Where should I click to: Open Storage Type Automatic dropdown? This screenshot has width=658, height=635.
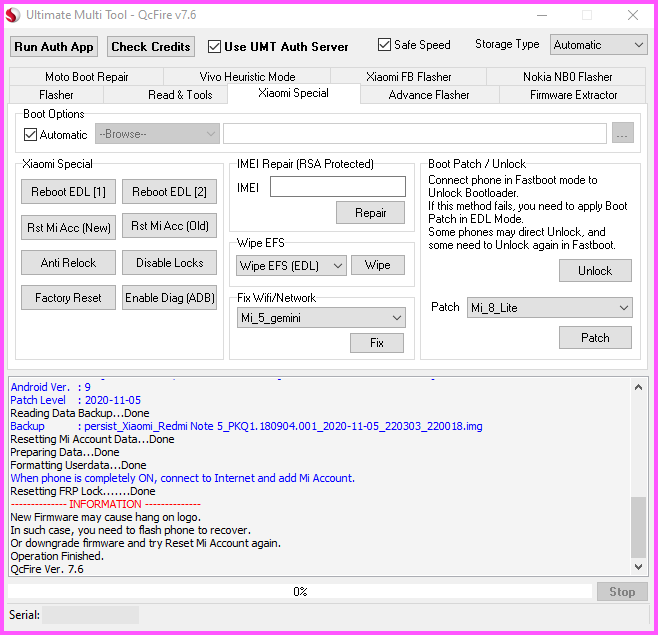pos(598,45)
